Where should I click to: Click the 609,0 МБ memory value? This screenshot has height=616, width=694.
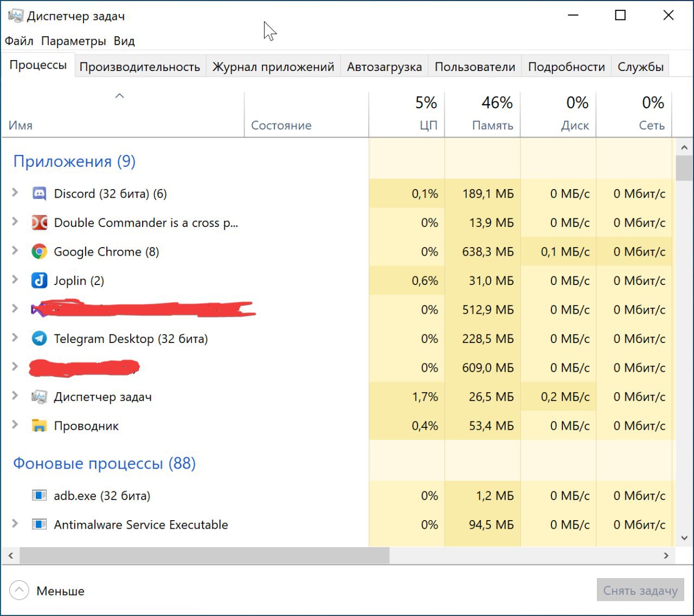(x=488, y=368)
